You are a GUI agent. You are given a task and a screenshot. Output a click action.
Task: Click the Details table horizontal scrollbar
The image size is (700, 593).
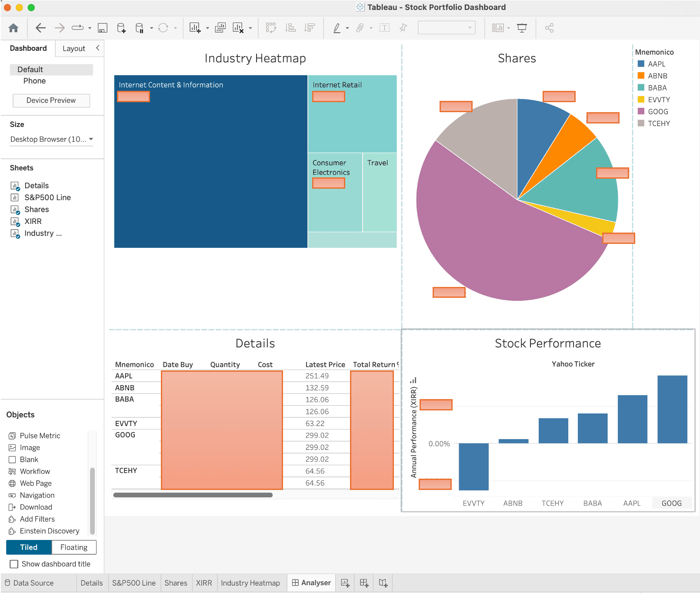point(193,495)
